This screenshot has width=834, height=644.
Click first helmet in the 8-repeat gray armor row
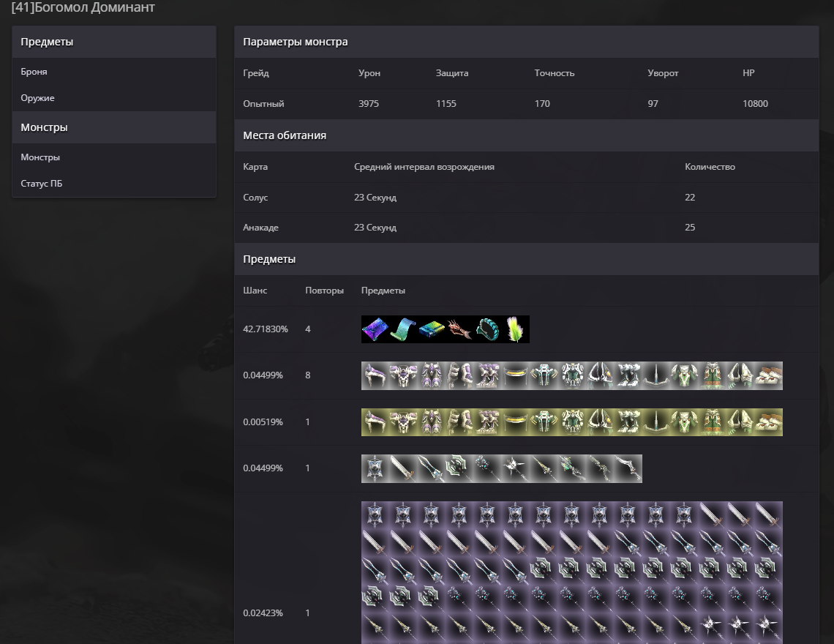click(x=375, y=375)
